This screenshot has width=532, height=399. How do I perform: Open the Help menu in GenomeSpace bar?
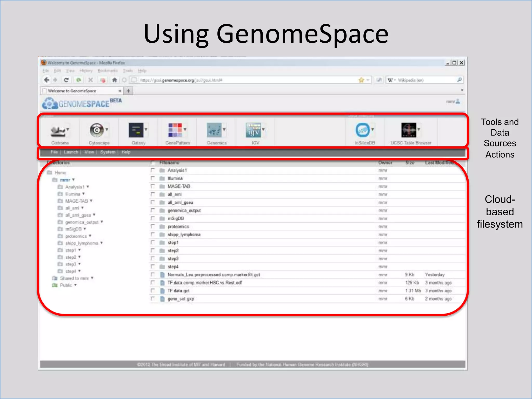coord(126,152)
